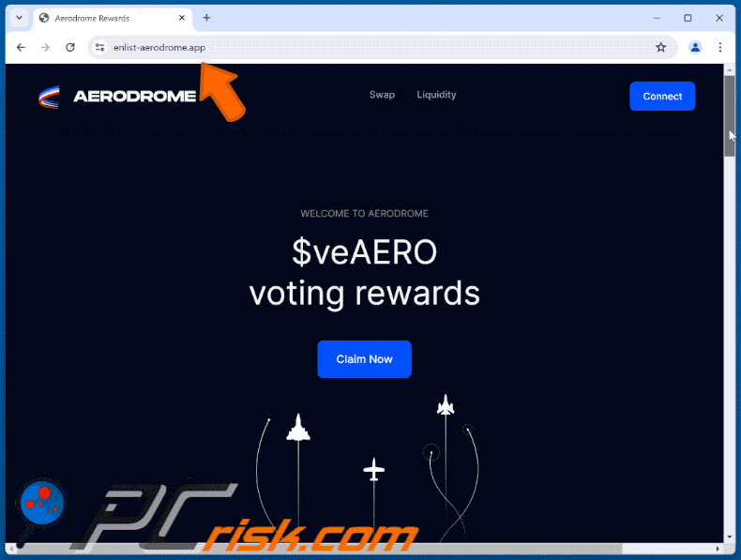Click the vertical scrollbar thumb
This screenshot has height=560, width=741.
(x=730, y=115)
